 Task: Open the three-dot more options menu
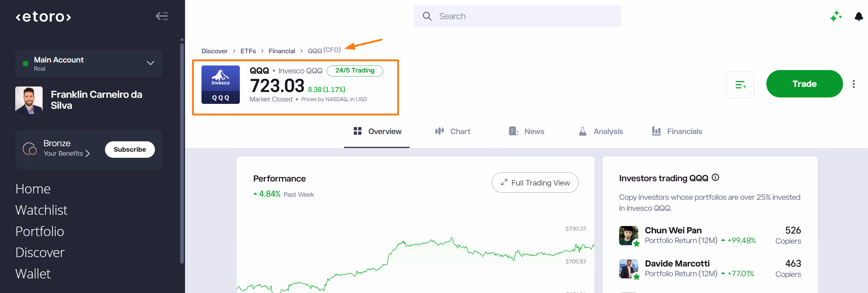[853, 84]
